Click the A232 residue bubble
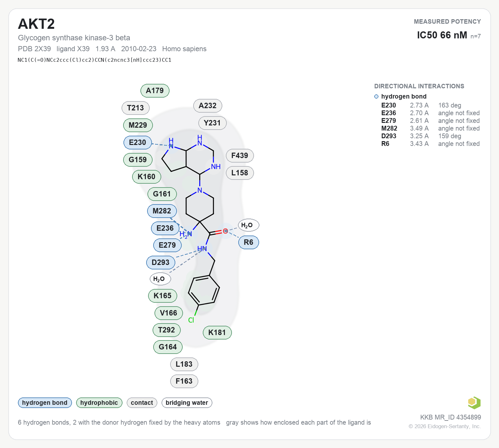Image resolution: width=499 pixels, height=448 pixels. pyautogui.click(x=208, y=106)
